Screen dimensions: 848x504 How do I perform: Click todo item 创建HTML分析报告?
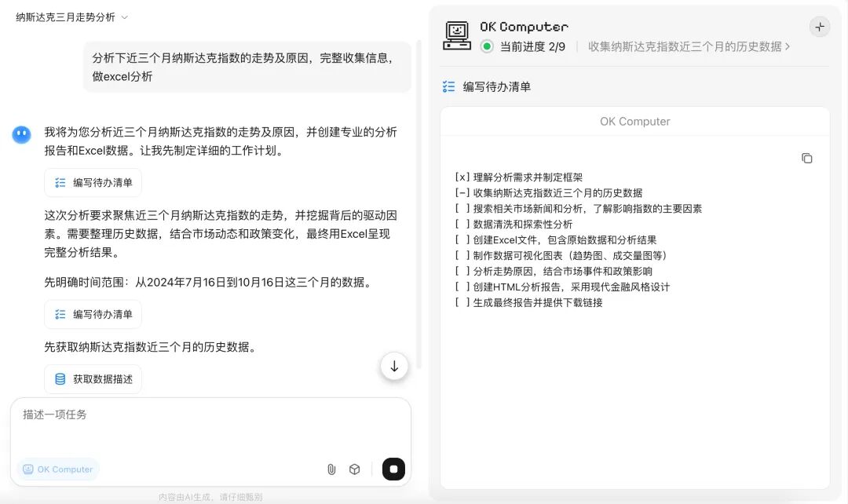pyautogui.click(x=562, y=287)
